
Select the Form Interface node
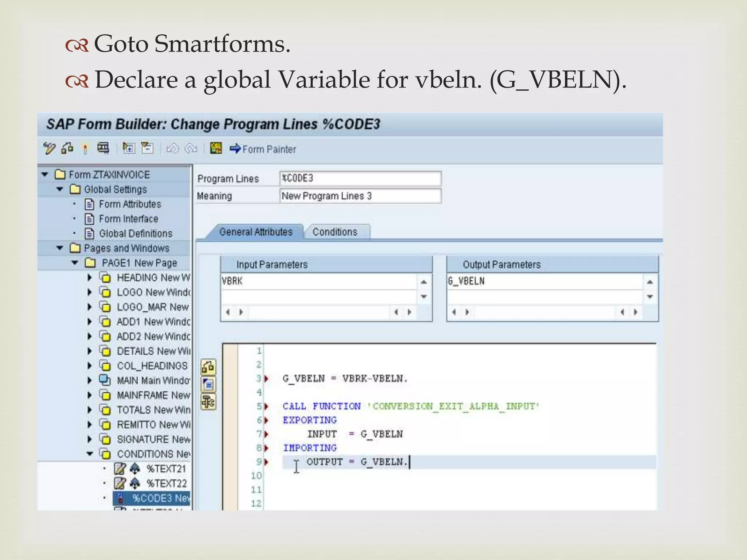[128, 219]
